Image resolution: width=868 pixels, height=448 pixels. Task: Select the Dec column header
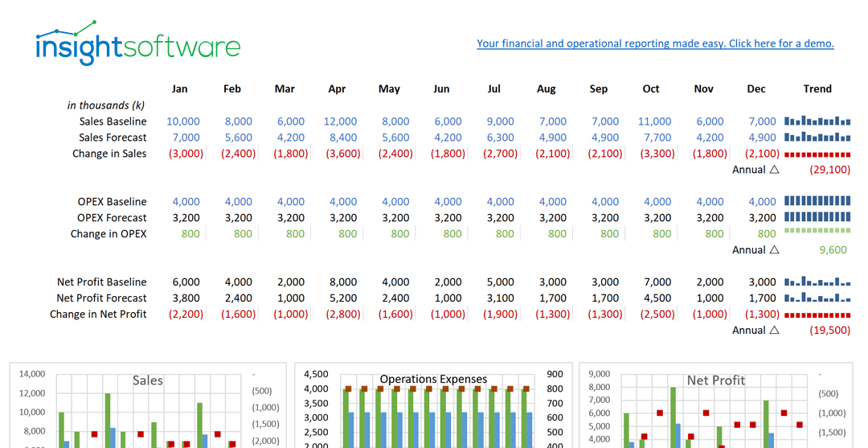756,88
